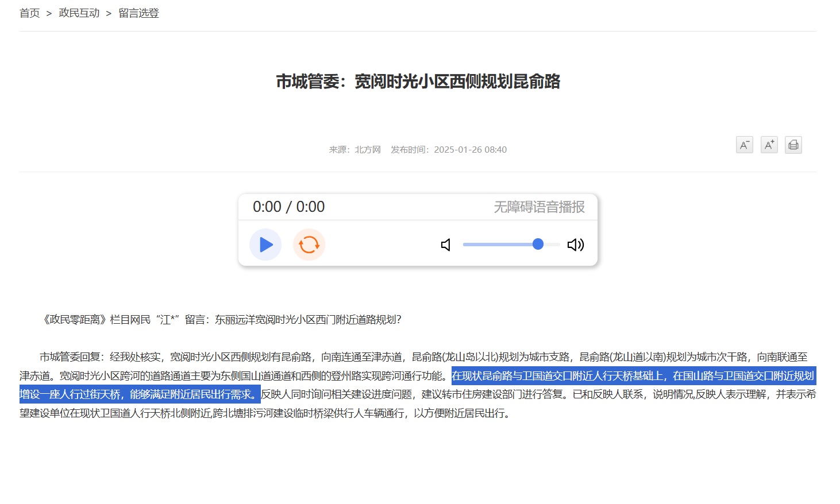Click the source text 北方网
Screen dimensions: 840x504
[x=367, y=150]
